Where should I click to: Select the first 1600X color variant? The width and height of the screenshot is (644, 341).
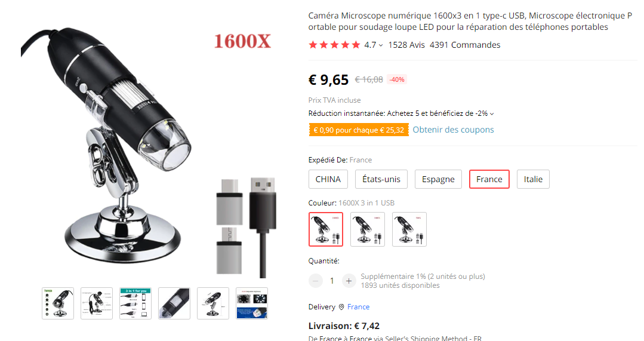[x=326, y=229]
